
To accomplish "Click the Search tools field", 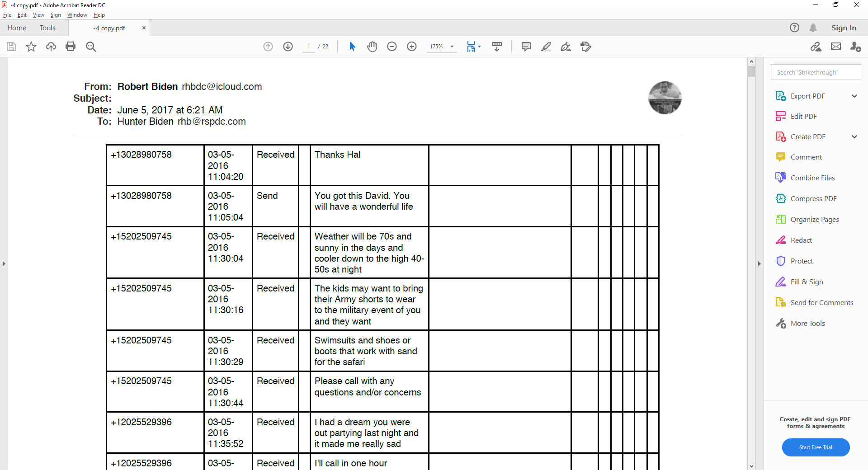I will (816, 72).
